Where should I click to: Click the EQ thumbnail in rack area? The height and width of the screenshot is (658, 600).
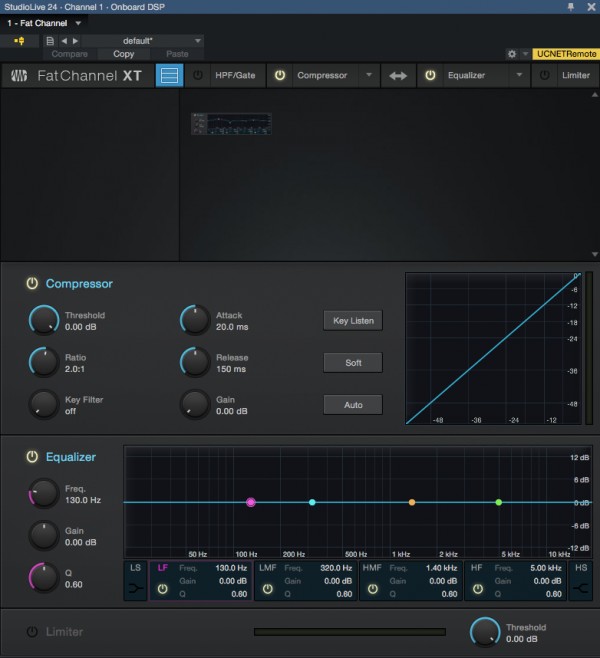click(231, 124)
